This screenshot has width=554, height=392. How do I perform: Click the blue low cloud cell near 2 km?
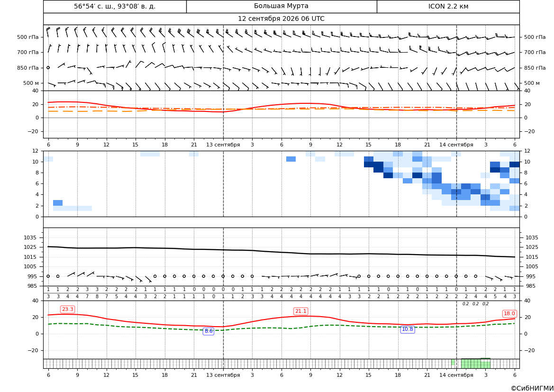58,203
